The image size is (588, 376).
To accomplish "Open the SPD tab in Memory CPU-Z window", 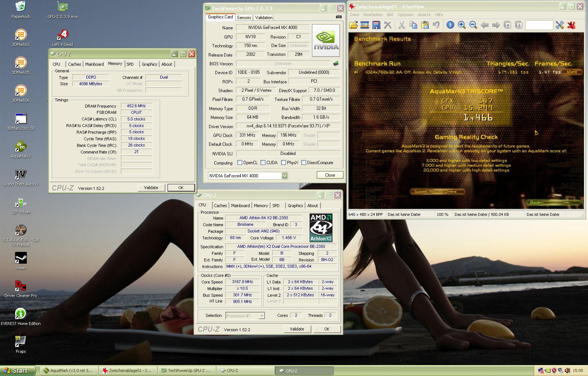I will click(130, 64).
